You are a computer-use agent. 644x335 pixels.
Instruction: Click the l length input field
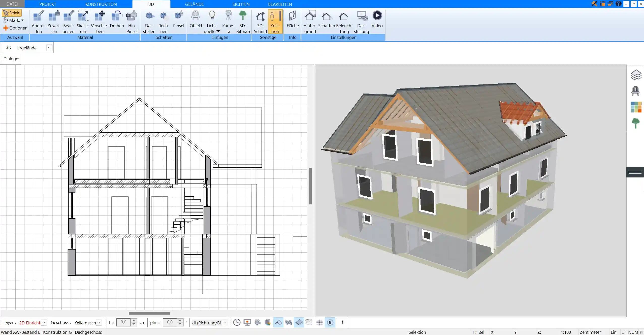124,322
